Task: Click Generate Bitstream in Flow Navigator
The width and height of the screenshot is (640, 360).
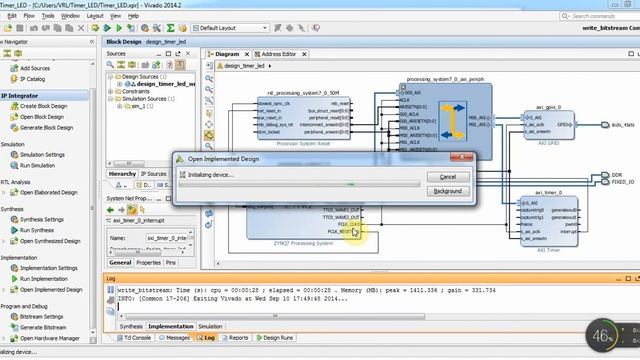Action: point(43,327)
